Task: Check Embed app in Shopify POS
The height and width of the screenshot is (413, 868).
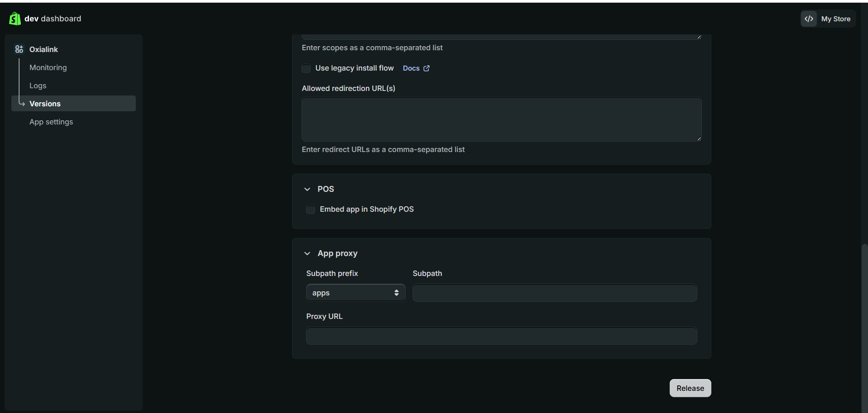Action: click(311, 209)
